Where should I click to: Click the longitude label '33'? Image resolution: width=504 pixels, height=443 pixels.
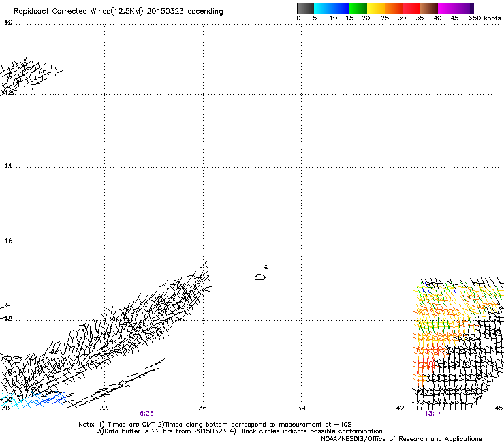tap(104, 408)
